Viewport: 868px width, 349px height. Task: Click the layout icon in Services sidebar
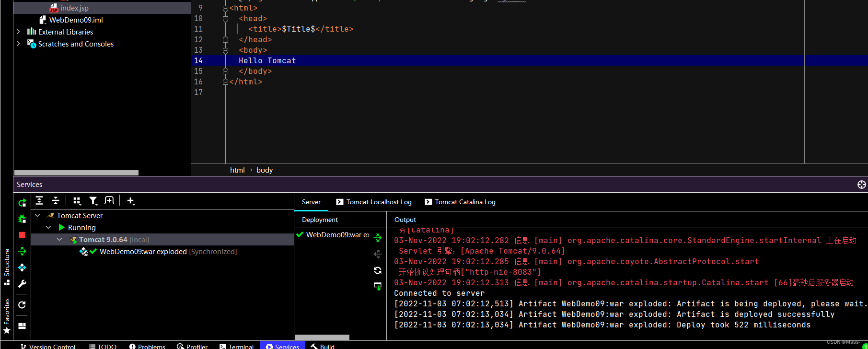tap(22, 326)
